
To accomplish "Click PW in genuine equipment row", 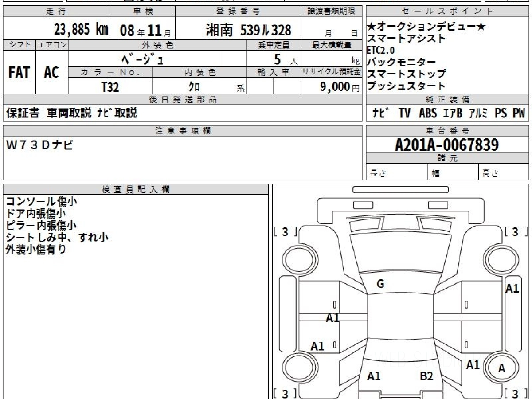I will tap(519, 113).
